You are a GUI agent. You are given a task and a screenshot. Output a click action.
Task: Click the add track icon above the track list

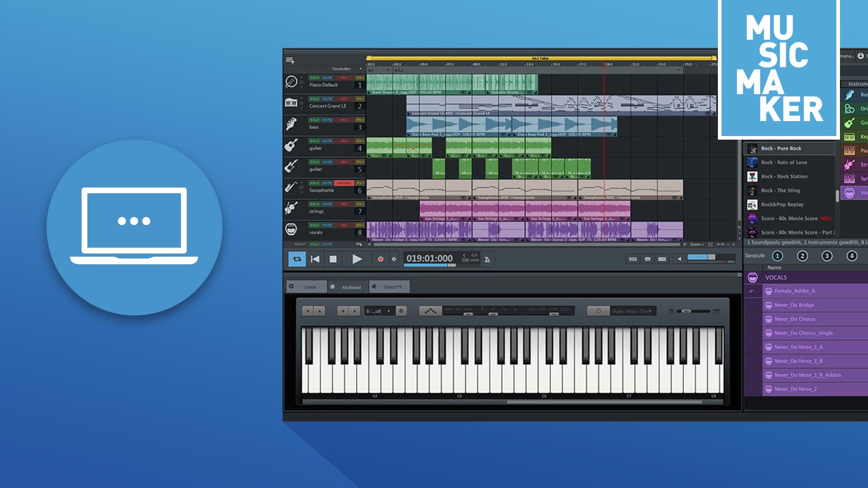pos(290,60)
